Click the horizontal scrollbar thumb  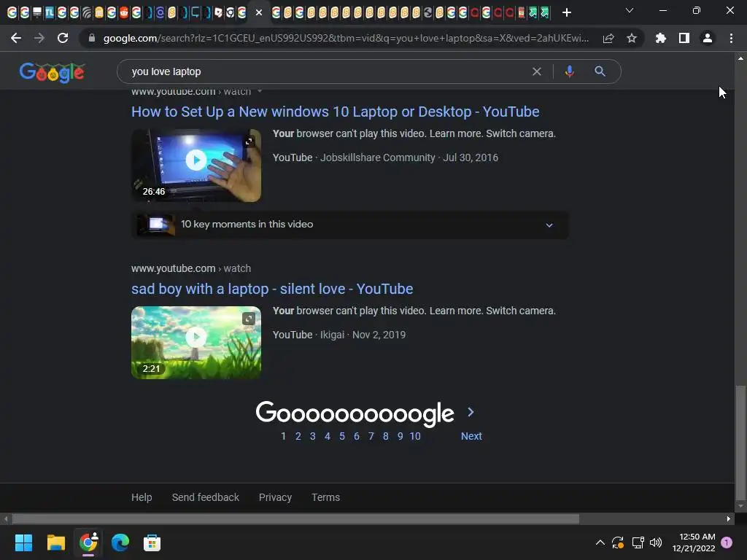pyautogui.click(x=295, y=518)
